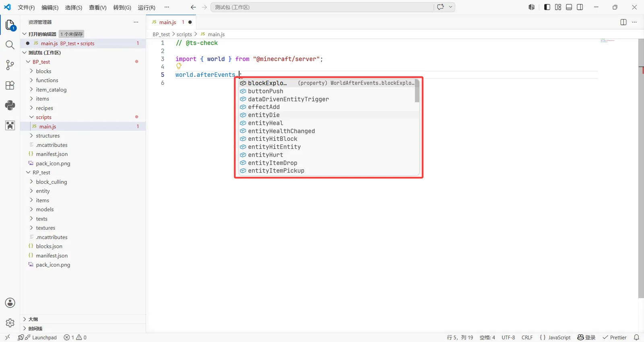
Task: Click Prettier in the status bar
Action: coord(615,338)
